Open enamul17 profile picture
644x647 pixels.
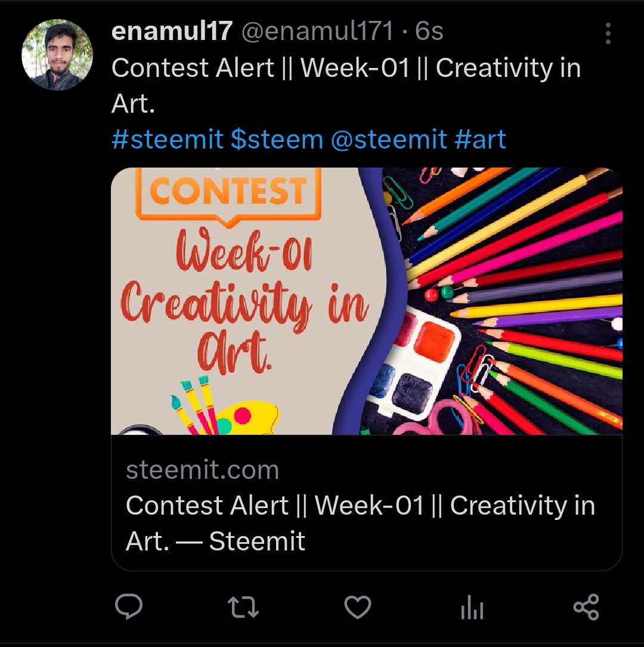coord(57,54)
